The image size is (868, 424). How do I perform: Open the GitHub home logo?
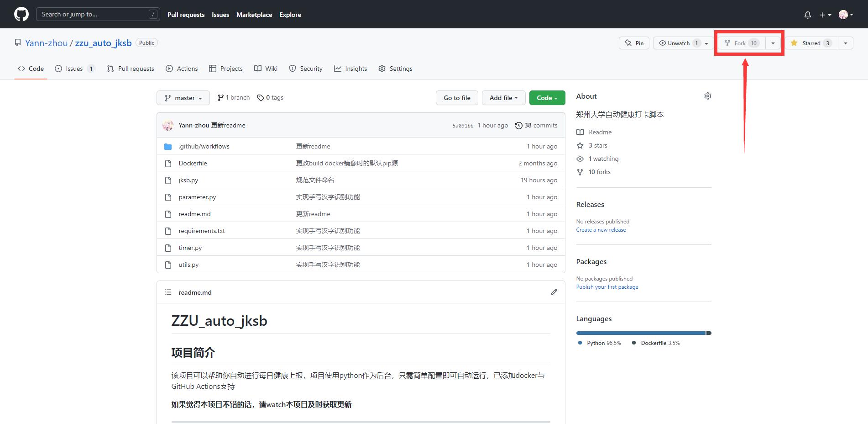coord(21,14)
